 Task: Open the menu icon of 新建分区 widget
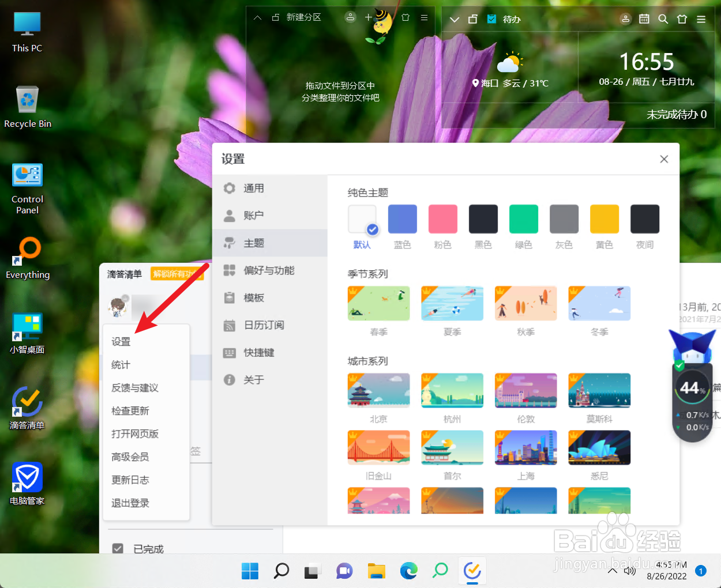[424, 18]
